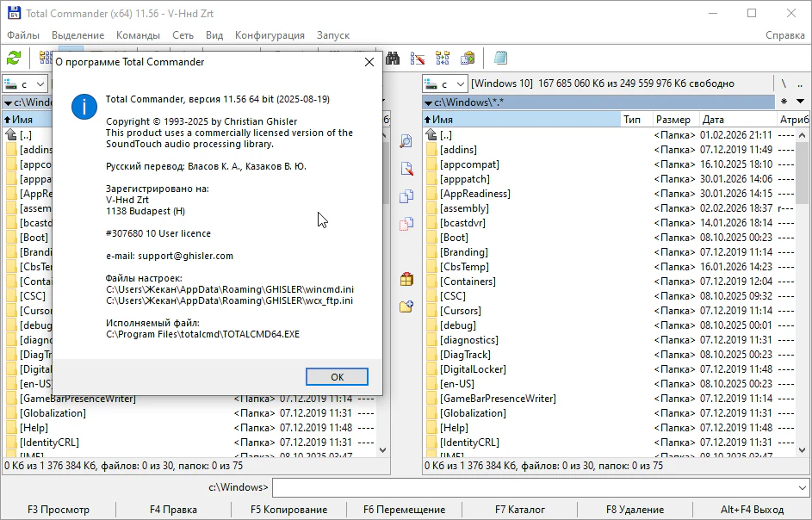This screenshot has height=520, width=812.
Task: Click the pack files gift-box icon
Action: coord(406,279)
